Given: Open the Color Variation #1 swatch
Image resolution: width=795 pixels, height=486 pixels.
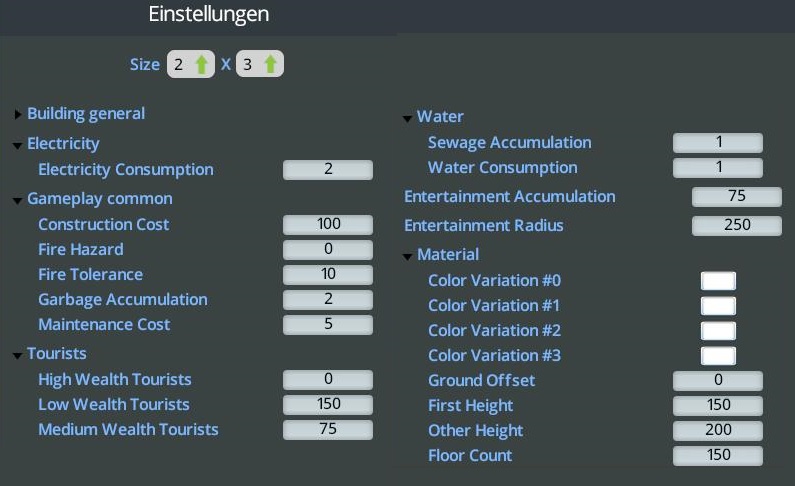Looking at the screenshot, I should click(718, 306).
